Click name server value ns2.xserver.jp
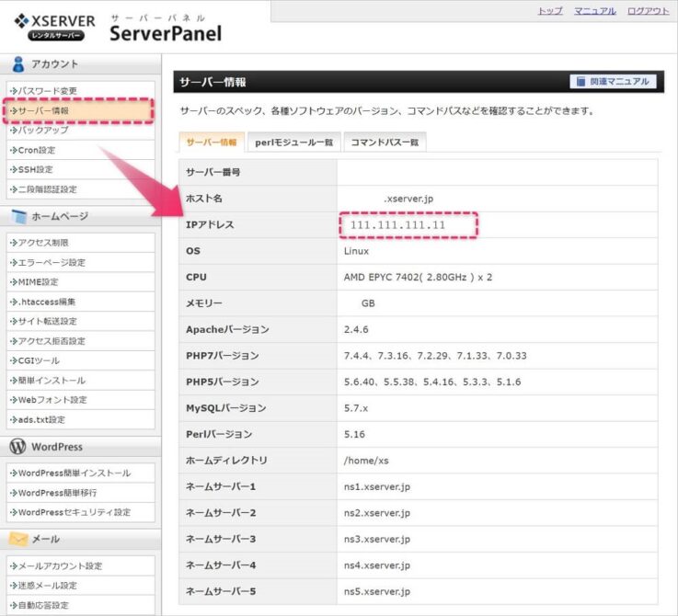Viewport: 678px width, 616px height. [x=377, y=513]
